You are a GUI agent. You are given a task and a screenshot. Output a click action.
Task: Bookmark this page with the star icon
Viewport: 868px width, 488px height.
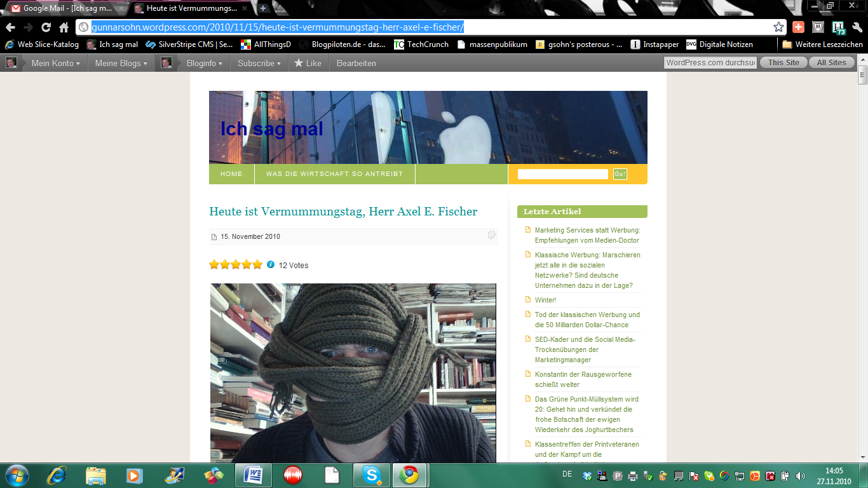coord(778,27)
